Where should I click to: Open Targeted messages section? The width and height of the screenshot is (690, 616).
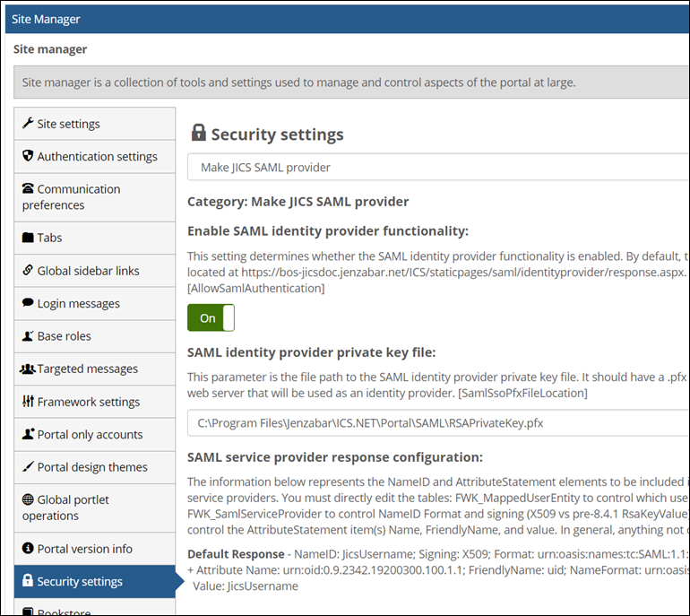pyautogui.click(x=95, y=369)
